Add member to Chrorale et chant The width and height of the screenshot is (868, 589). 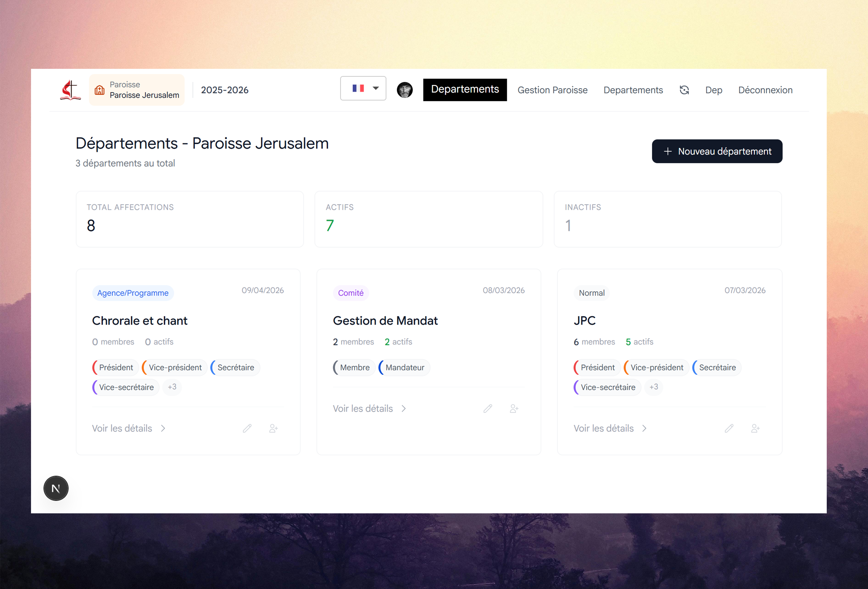[273, 428]
